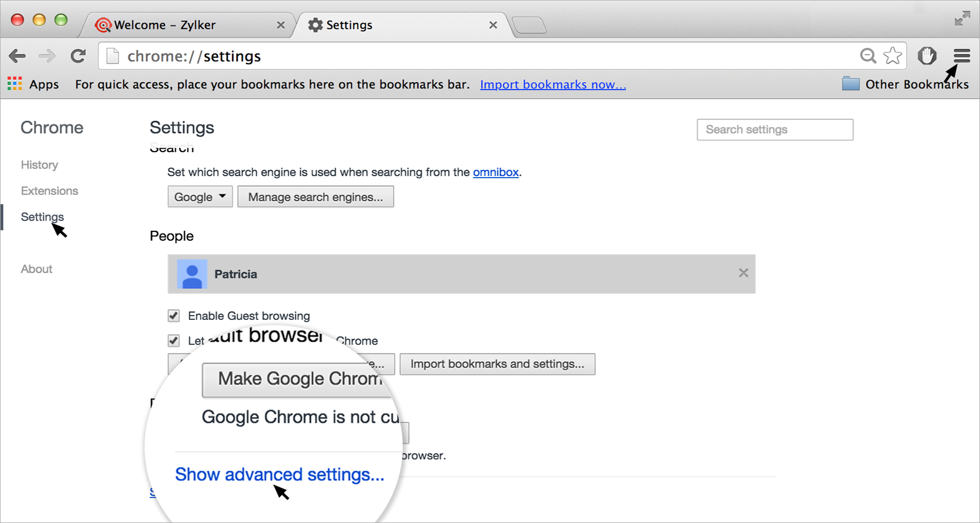Go to the About section
Screen dimensions: 980x523
36,269
